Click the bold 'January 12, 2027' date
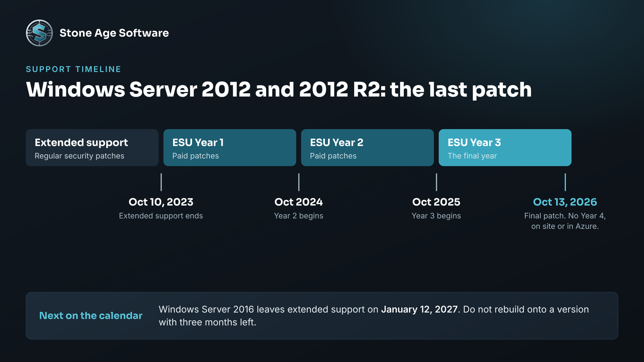644x362 pixels. point(419,309)
